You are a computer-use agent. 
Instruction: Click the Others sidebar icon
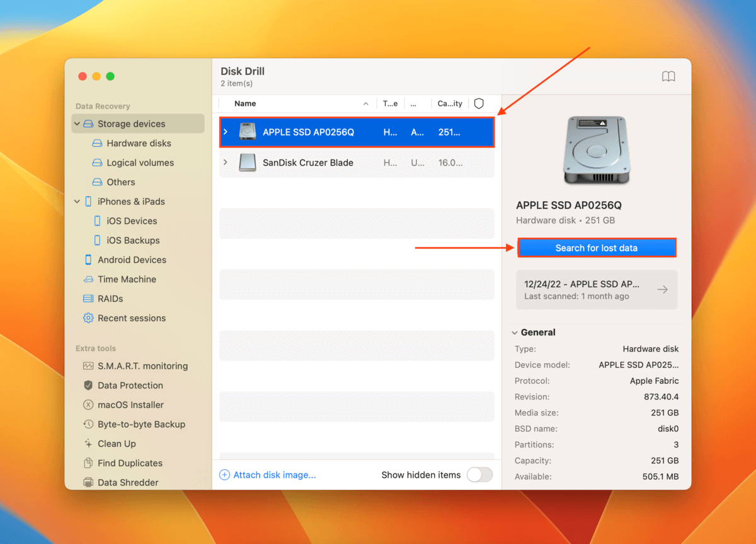point(97,182)
